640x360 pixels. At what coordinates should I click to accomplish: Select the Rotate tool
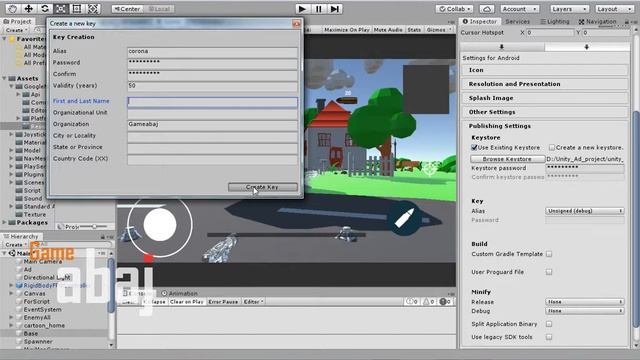point(44,9)
